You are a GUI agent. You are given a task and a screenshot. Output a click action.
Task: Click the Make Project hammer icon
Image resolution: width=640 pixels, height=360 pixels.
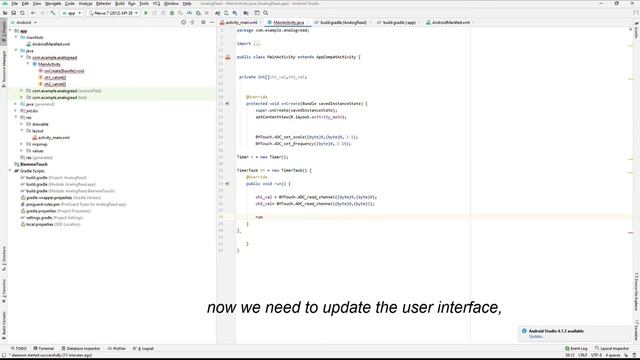click(x=53, y=13)
